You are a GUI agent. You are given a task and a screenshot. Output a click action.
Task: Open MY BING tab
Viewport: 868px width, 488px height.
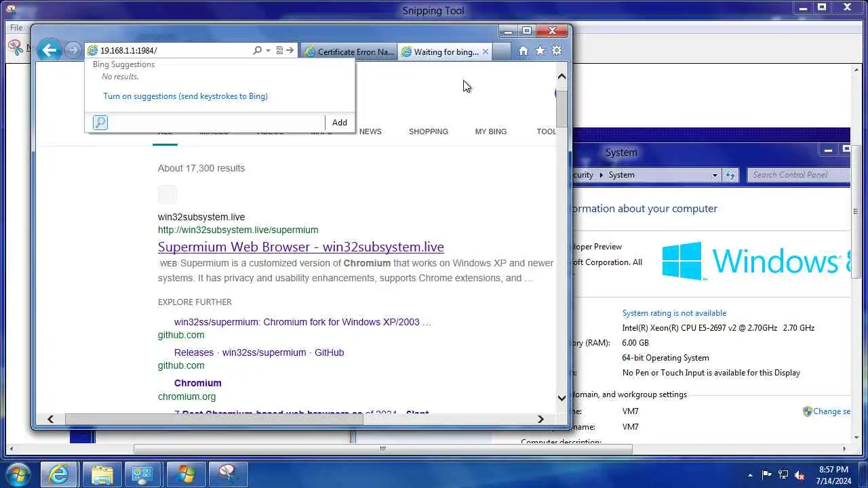[x=490, y=131]
